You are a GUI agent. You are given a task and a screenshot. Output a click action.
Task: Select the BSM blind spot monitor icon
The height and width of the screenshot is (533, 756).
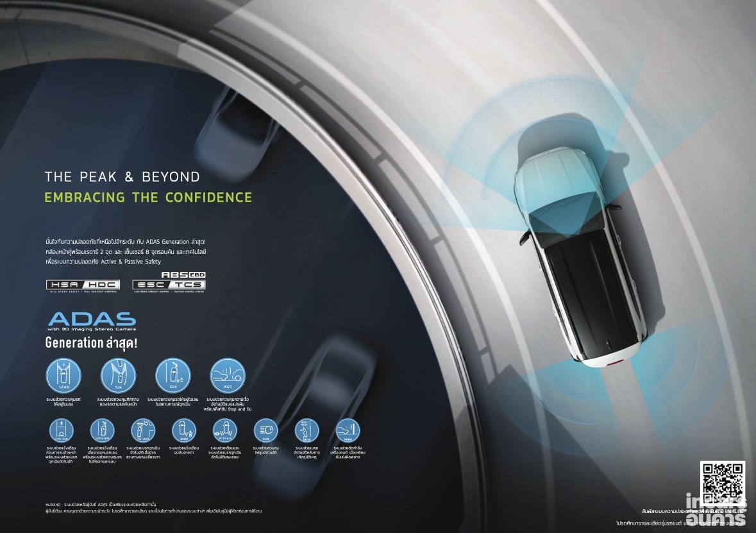pos(184,430)
